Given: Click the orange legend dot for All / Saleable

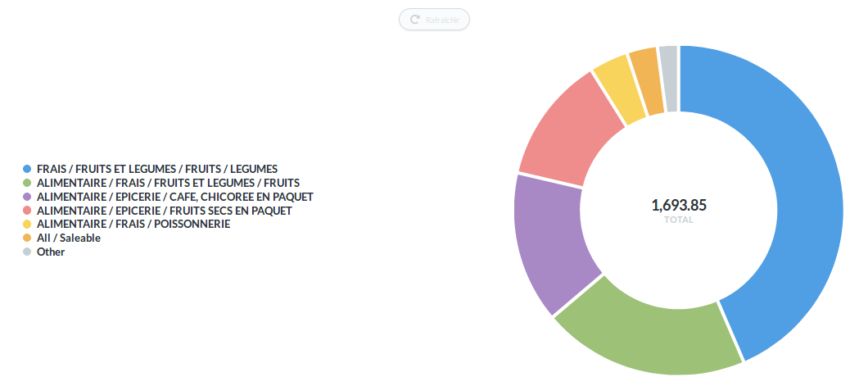Looking at the screenshot, I should click(x=27, y=238).
